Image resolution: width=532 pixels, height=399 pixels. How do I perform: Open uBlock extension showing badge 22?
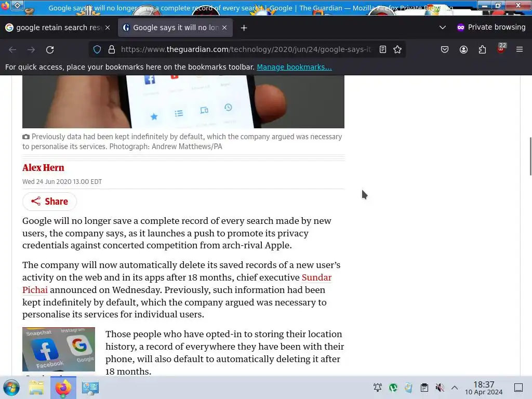(x=501, y=49)
